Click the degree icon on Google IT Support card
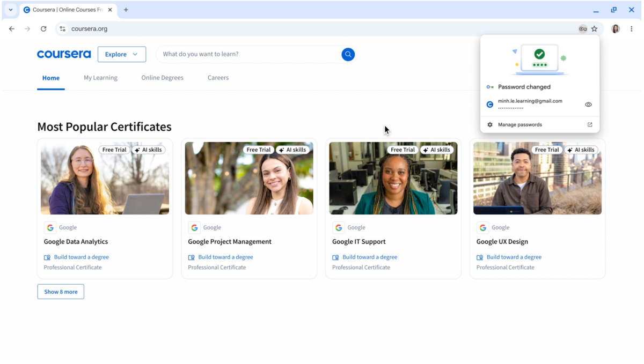Image resolution: width=644 pixels, height=364 pixels. [x=336, y=257]
